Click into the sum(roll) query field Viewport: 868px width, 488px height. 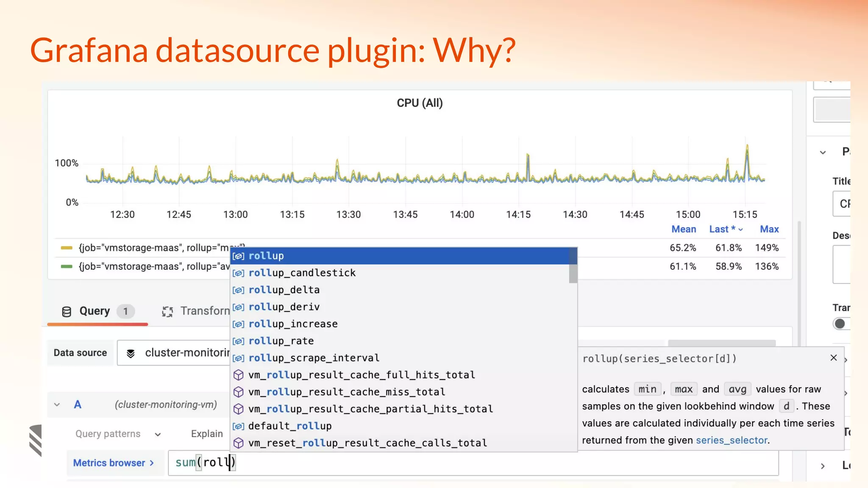pyautogui.click(x=473, y=463)
